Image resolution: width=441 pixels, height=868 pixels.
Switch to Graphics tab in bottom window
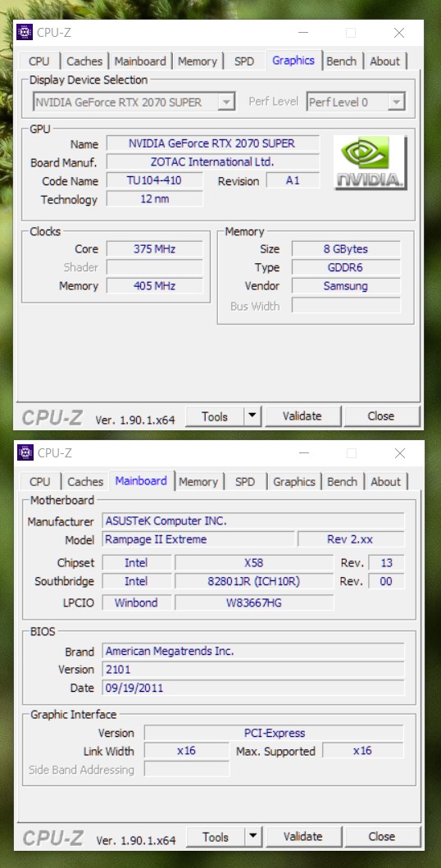pos(293,482)
